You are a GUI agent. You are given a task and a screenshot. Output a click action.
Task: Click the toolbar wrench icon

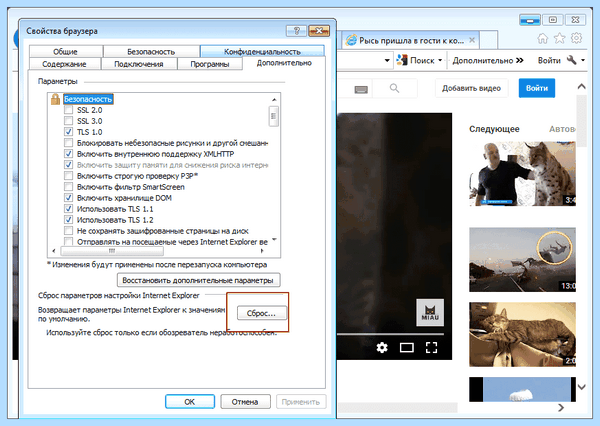(x=572, y=60)
